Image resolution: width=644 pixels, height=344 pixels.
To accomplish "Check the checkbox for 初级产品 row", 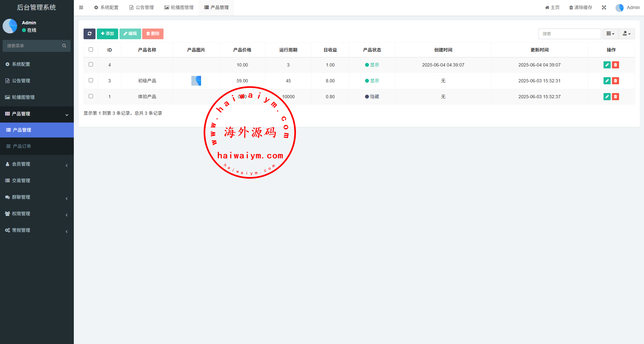I will [91, 80].
